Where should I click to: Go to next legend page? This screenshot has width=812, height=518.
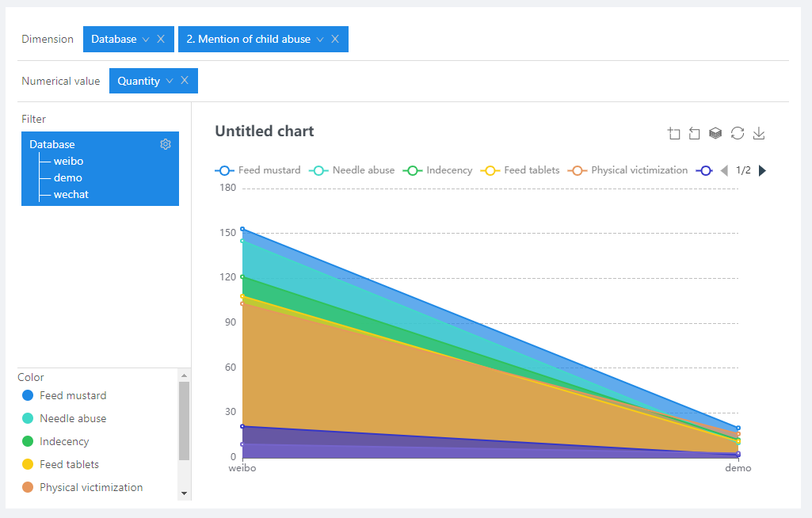(762, 170)
